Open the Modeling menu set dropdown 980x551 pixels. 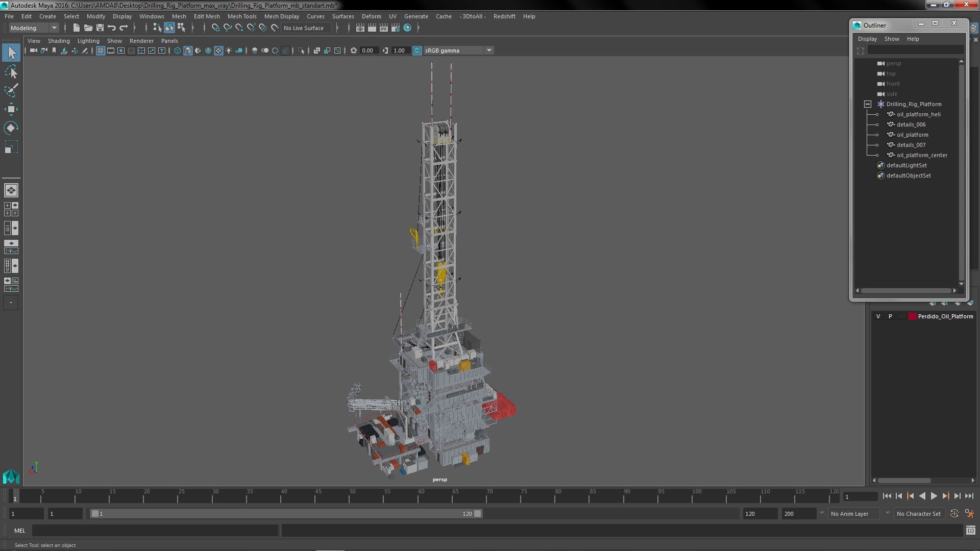[x=54, y=28]
